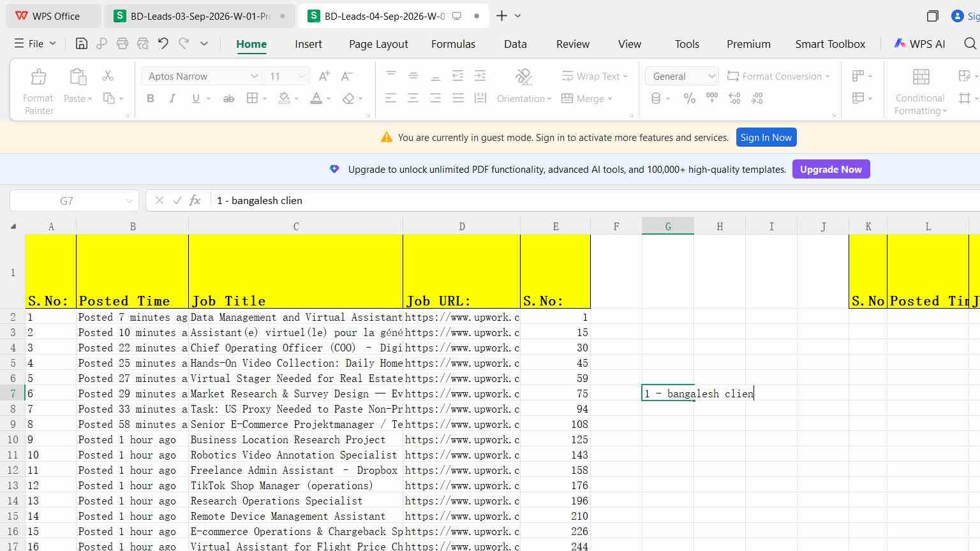This screenshot has width=980, height=551.
Task: Click the Save icon in quick toolbar
Action: click(81, 43)
